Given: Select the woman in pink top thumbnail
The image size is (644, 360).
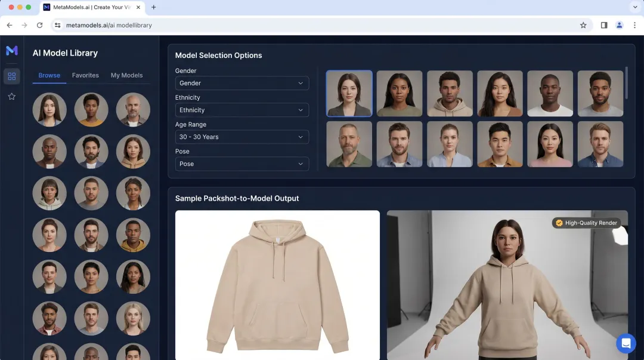Looking at the screenshot, I should tap(550, 144).
